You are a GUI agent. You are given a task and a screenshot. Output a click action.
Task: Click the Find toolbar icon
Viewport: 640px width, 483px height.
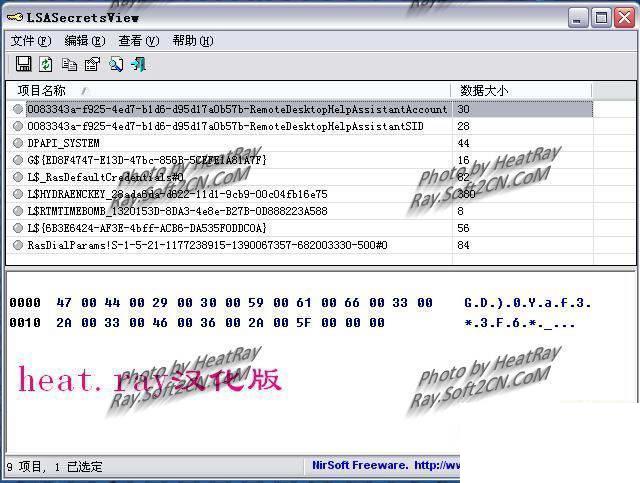coord(116,65)
